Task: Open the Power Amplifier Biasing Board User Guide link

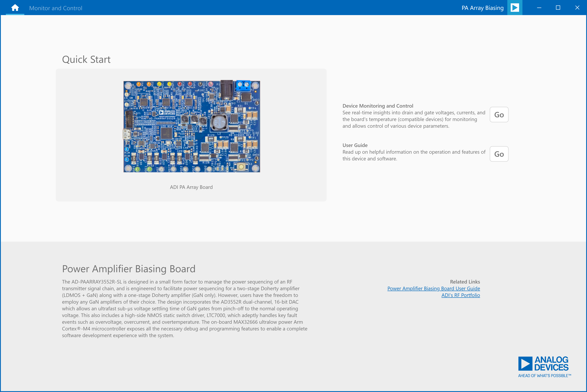Action: pyautogui.click(x=434, y=288)
